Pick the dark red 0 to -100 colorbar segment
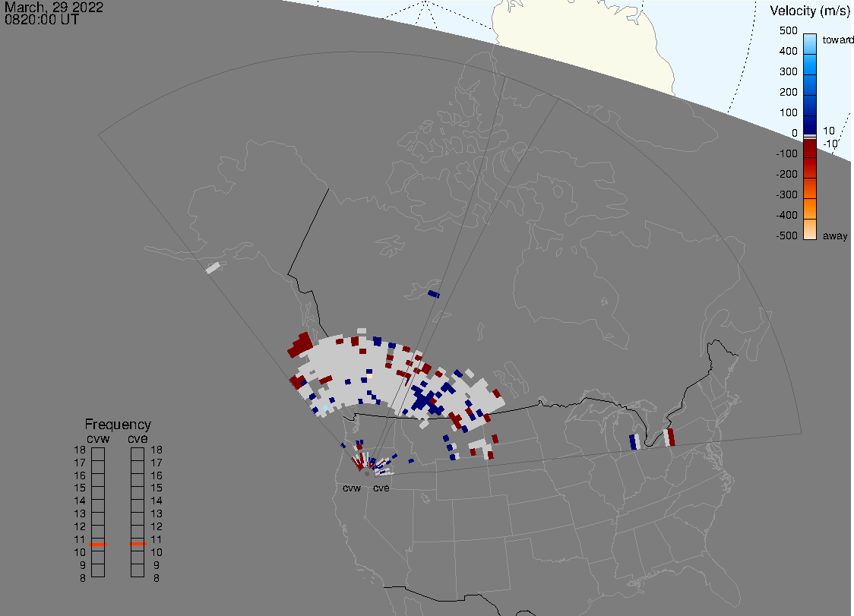 pos(810,149)
